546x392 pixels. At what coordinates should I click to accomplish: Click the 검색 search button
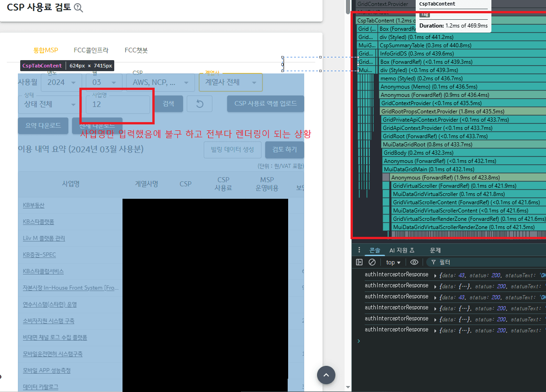click(168, 104)
